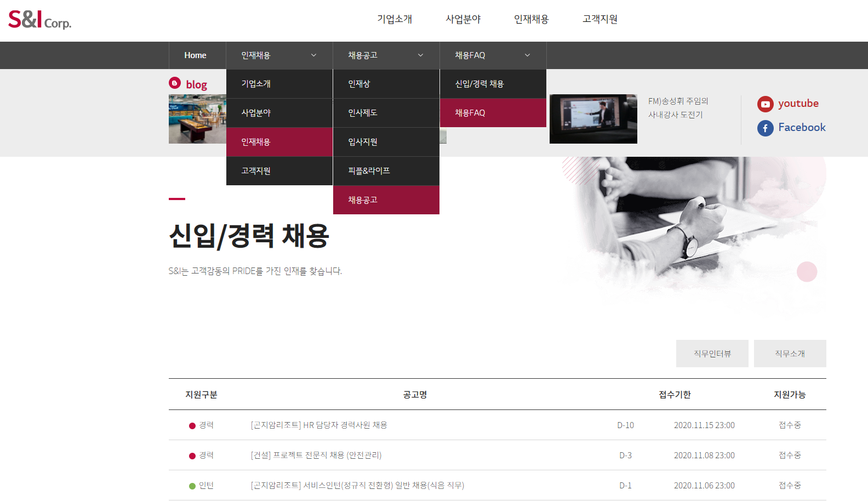Viewport: 868px width, 501px height.
Task: Expand the 인재채용 breadcrumb dropdown chevron
Action: coord(314,55)
